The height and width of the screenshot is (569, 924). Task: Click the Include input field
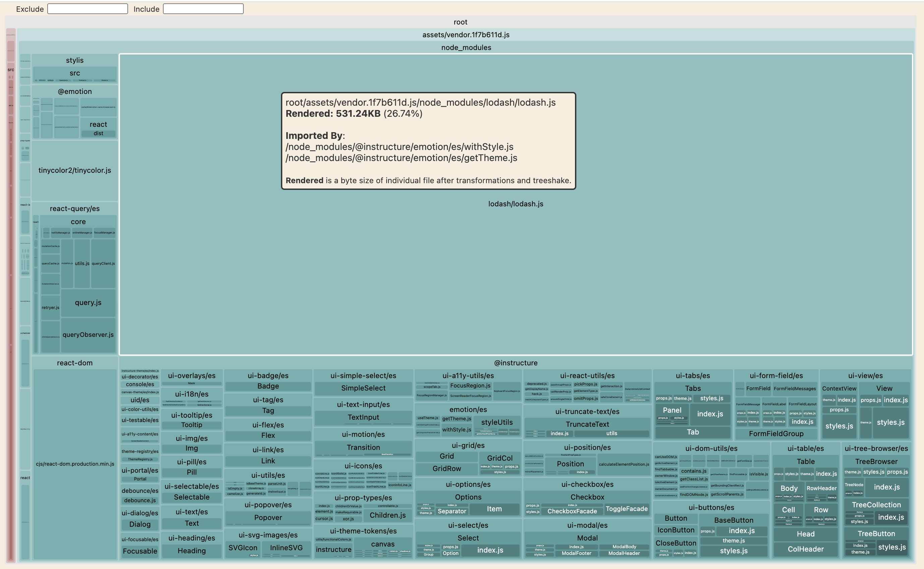pyautogui.click(x=203, y=8)
